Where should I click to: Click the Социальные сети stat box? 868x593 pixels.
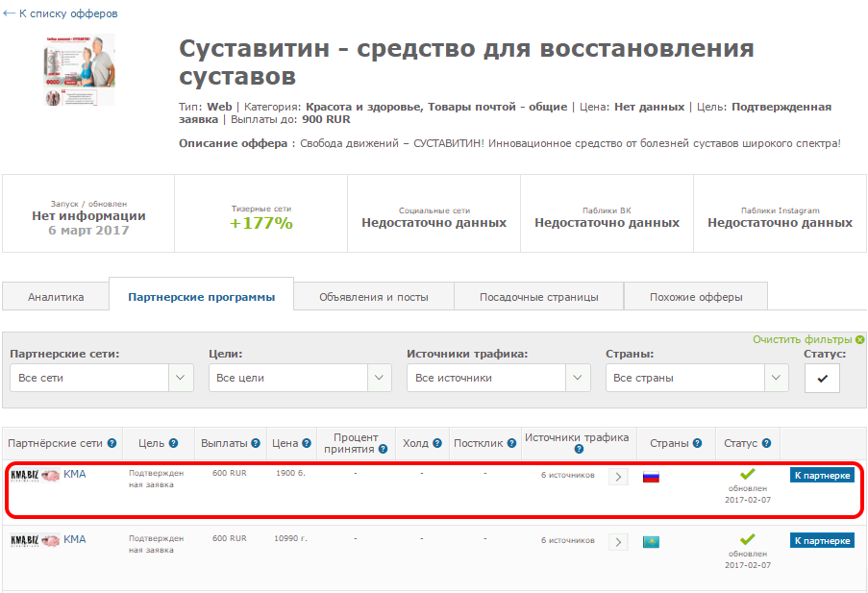(434, 213)
